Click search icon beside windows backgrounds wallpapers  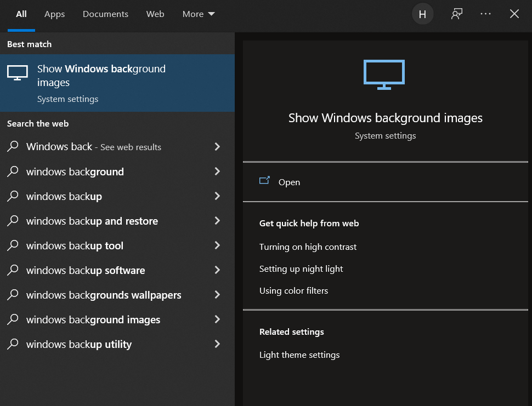(x=13, y=295)
